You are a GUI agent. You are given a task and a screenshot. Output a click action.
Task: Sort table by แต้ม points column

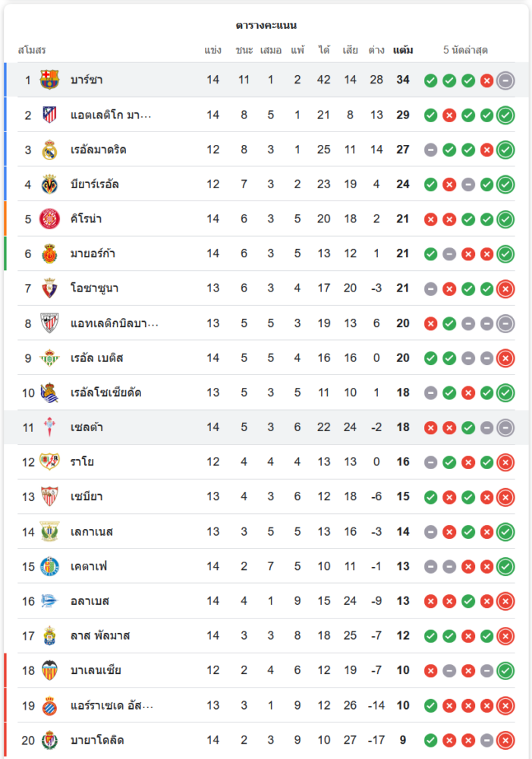pyautogui.click(x=403, y=50)
